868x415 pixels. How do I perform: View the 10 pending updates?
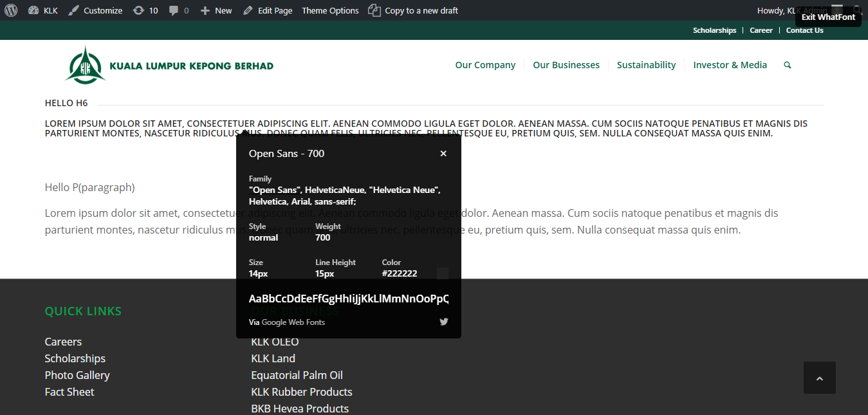pos(145,10)
